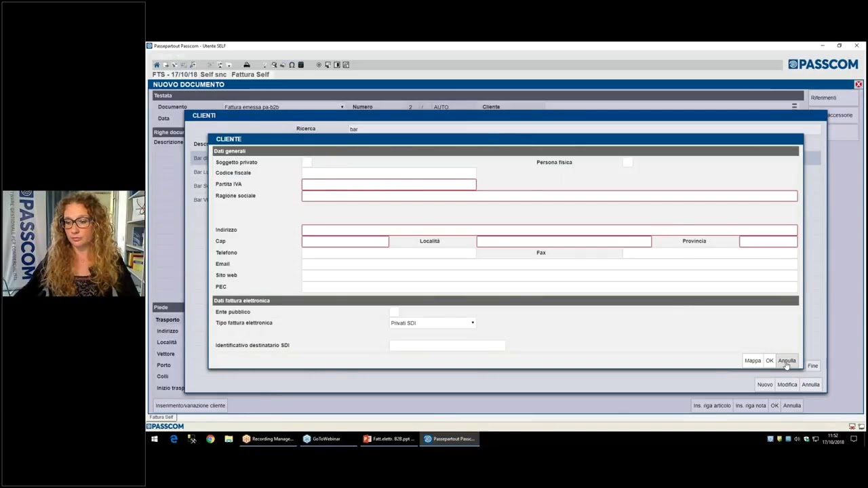Click the Dati fattura elettronica section header

[506, 300]
